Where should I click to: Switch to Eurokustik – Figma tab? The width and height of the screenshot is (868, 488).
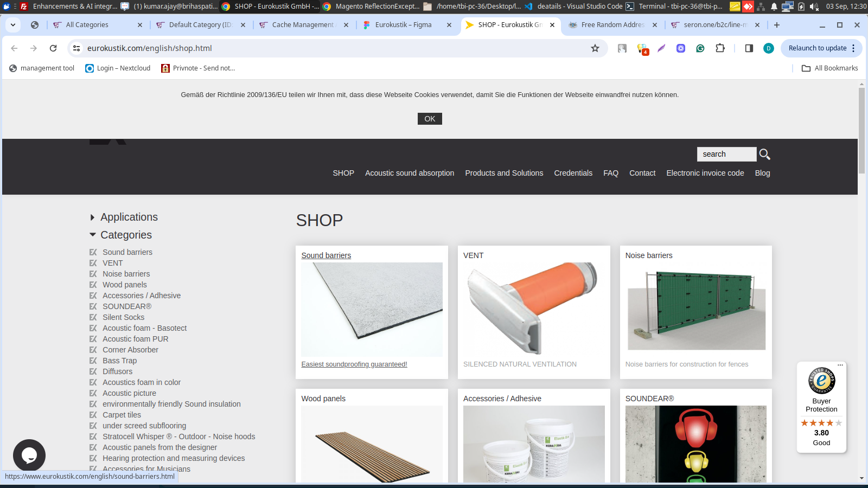click(403, 25)
